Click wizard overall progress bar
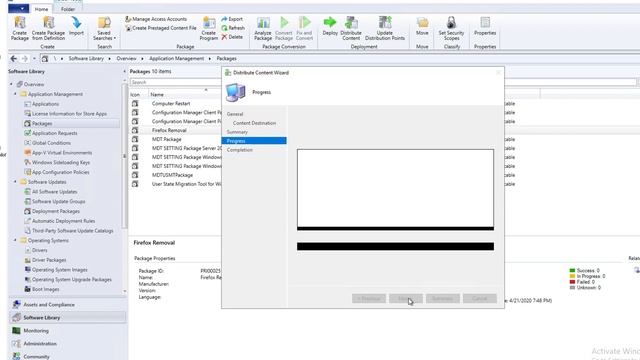Viewport: 640px width, 360px height. coord(395,247)
